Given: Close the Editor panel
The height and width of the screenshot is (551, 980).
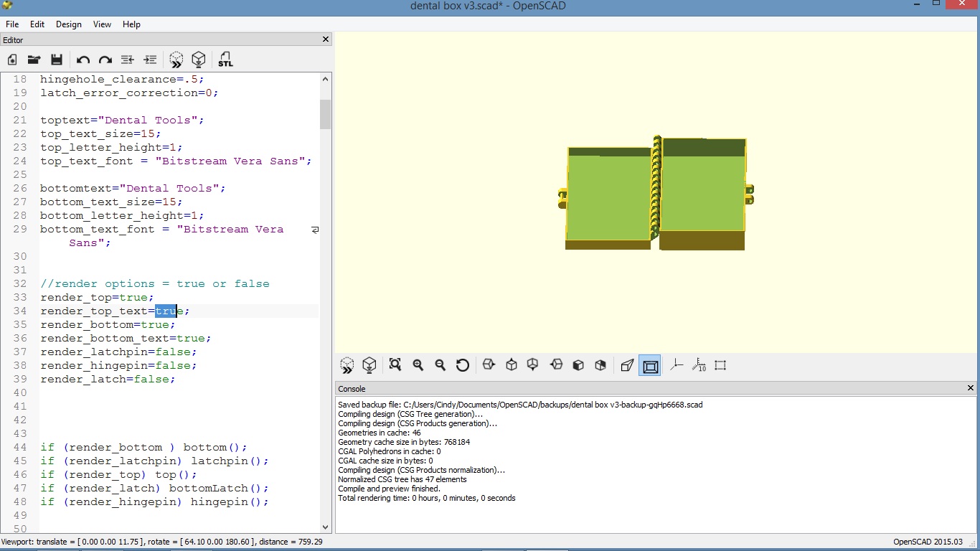Looking at the screenshot, I should point(326,39).
